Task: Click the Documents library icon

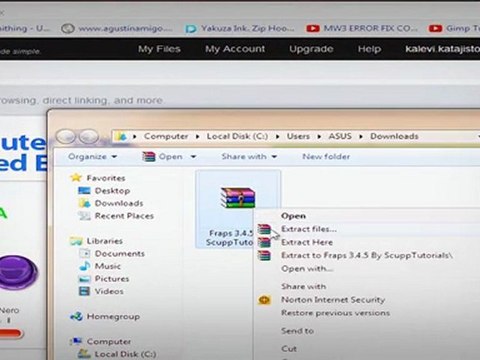Action: click(84, 253)
